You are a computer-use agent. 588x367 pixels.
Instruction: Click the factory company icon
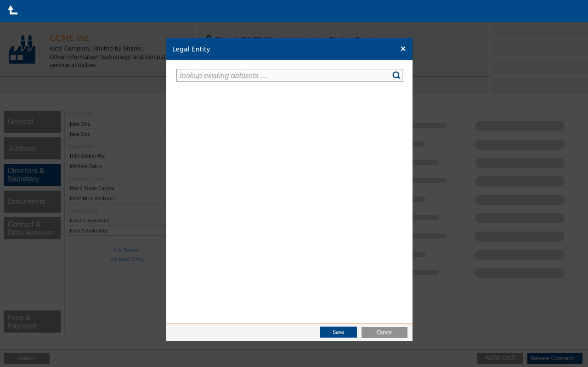click(22, 50)
